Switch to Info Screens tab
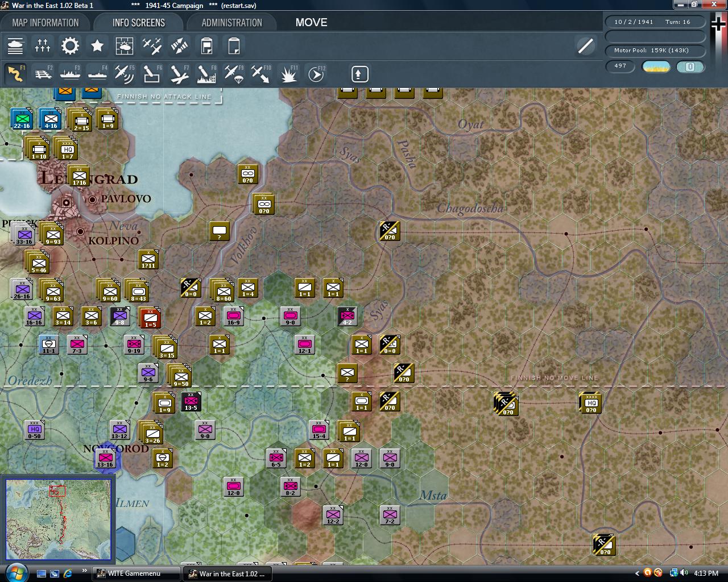The image size is (728, 582). pos(139,23)
